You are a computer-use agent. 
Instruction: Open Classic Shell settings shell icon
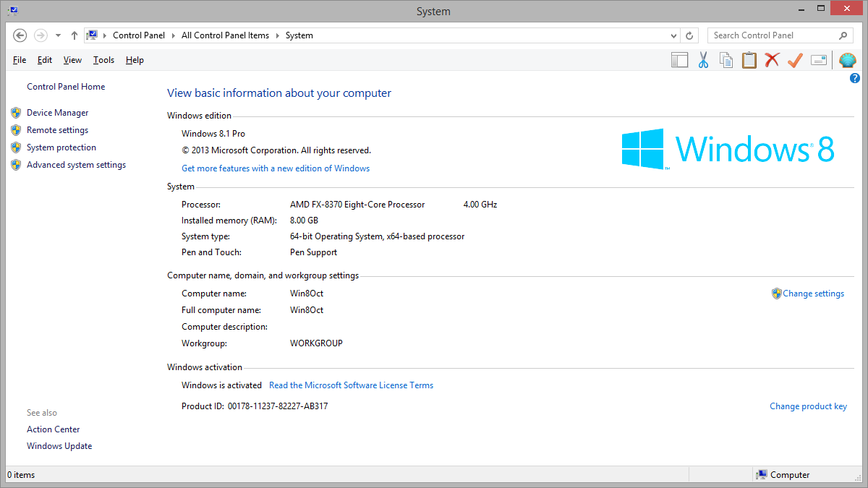pyautogui.click(x=847, y=60)
